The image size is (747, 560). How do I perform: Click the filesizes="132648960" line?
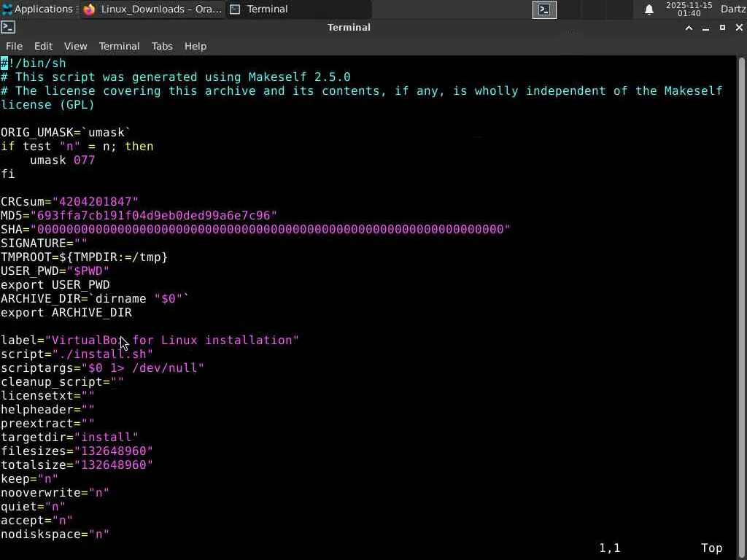coord(77,451)
